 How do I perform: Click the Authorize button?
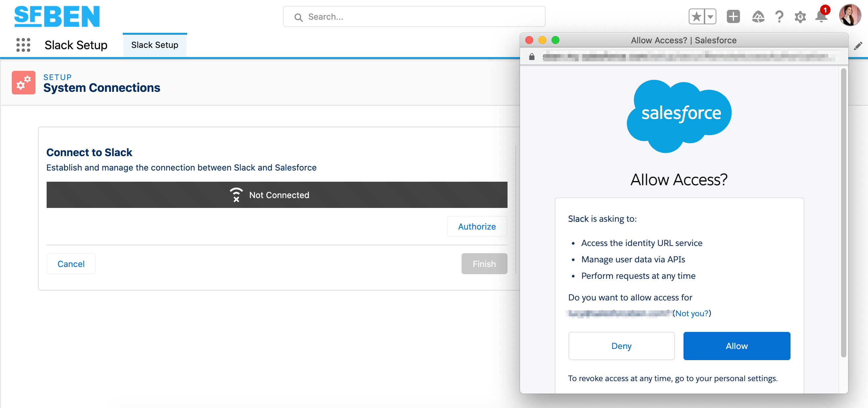point(477,226)
